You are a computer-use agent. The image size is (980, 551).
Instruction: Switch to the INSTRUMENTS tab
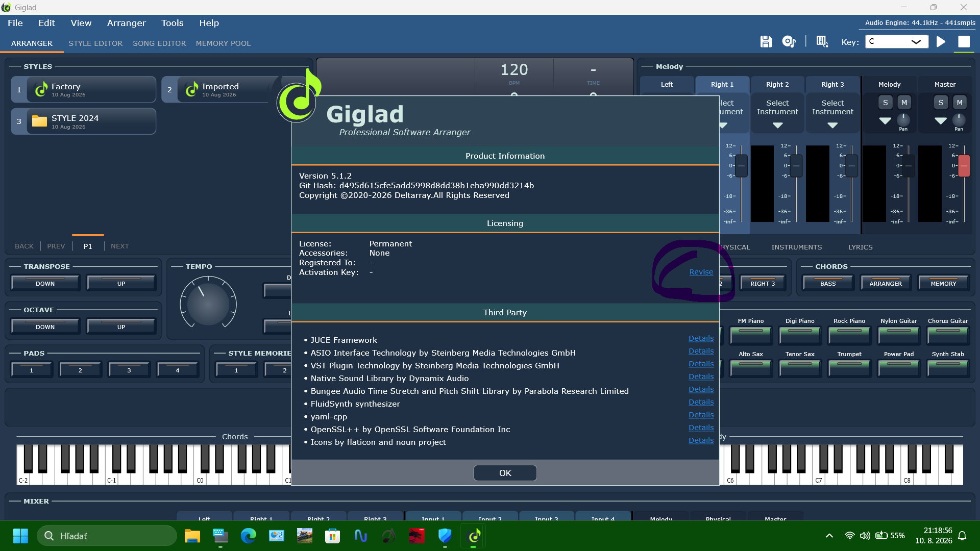[x=797, y=247]
